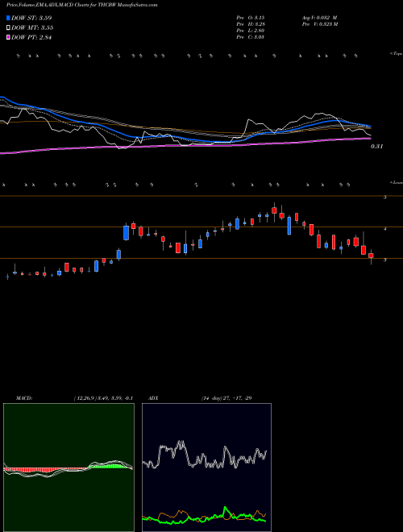Click the 0.31 value beside EMA lines
The width and height of the screenshot is (403, 532).
tap(376, 147)
